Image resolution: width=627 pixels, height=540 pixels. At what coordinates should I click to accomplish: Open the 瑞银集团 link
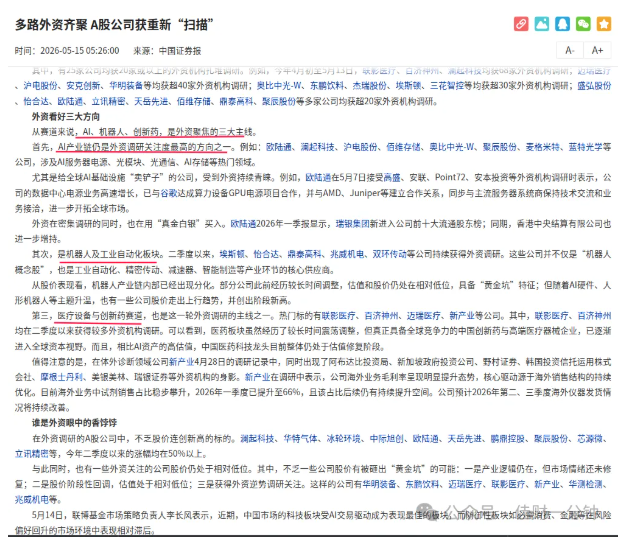(x=352, y=224)
